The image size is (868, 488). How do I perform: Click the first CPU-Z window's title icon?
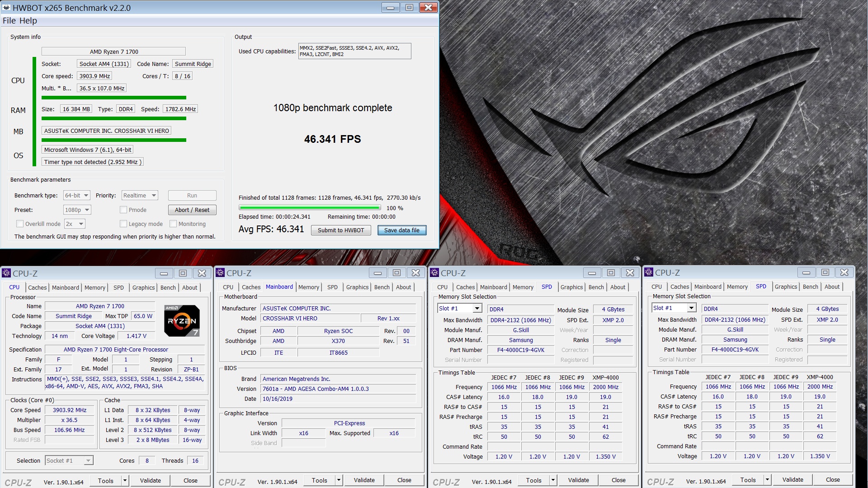tap(6, 273)
